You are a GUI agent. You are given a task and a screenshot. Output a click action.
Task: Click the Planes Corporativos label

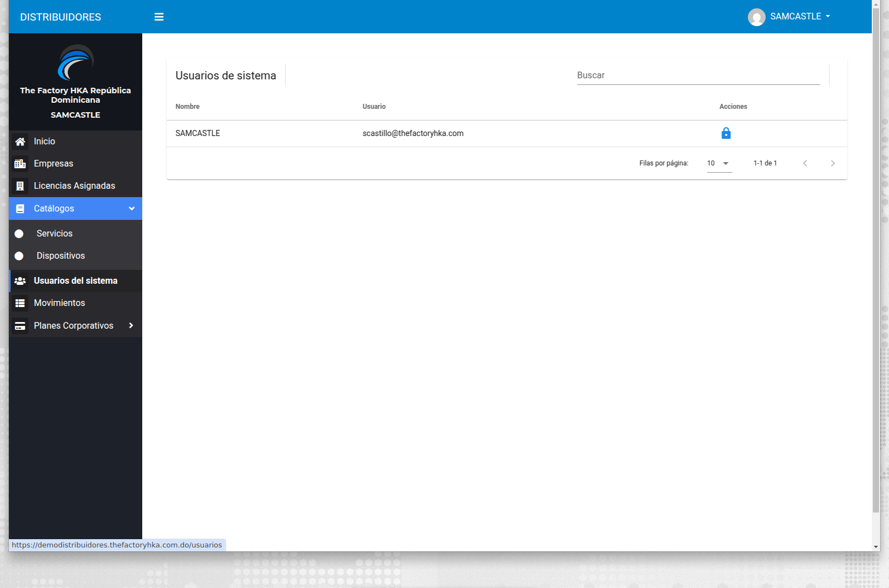(73, 326)
